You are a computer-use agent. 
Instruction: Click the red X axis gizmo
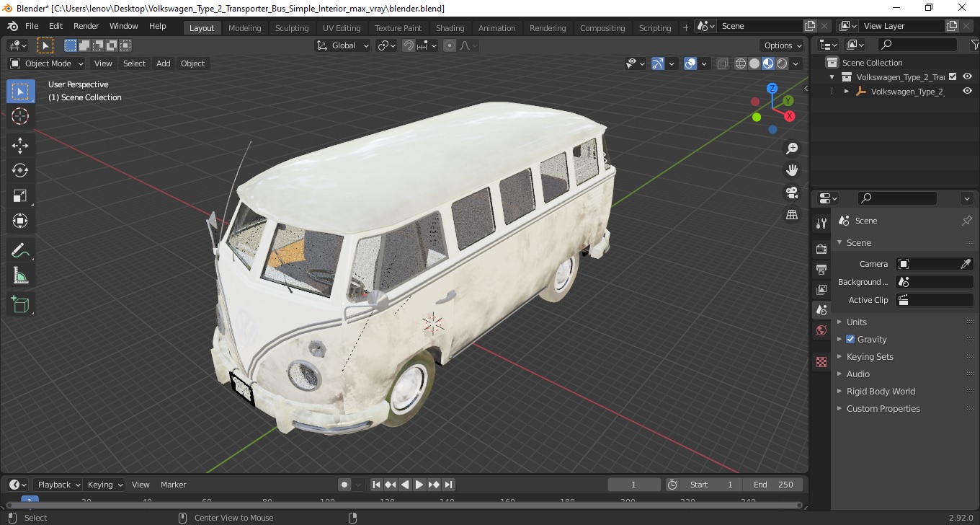(790, 116)
